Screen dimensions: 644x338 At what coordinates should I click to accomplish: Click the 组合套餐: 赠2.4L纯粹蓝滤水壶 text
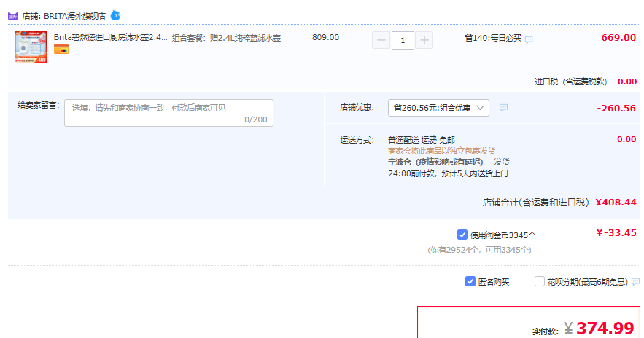(226, 38)
